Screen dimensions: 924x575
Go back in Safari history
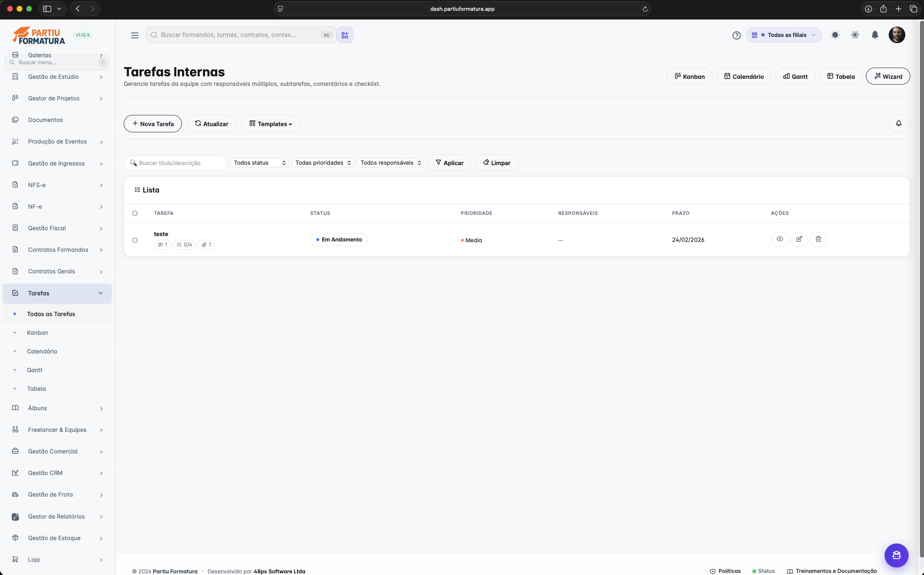point(78,9)
